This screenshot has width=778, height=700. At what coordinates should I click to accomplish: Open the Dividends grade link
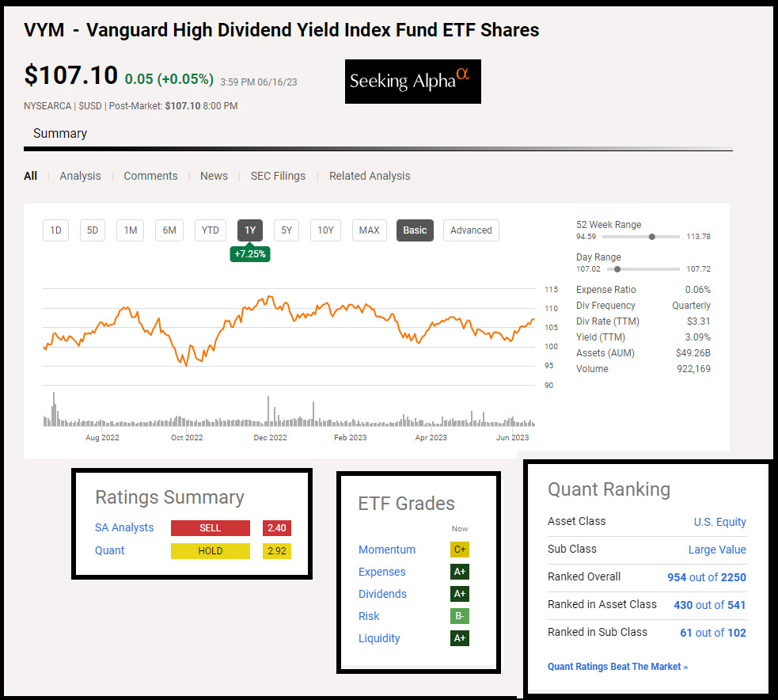click(x=382, y=594)
